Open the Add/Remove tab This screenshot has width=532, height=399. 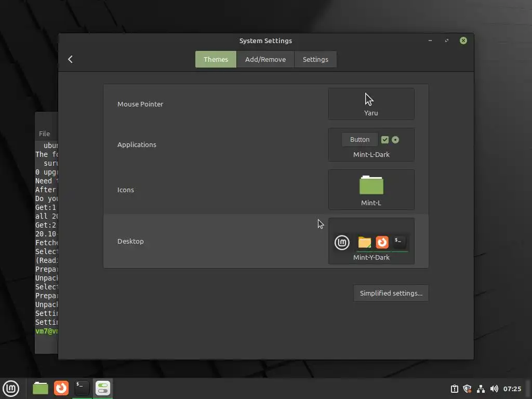[x=265, y=59]
